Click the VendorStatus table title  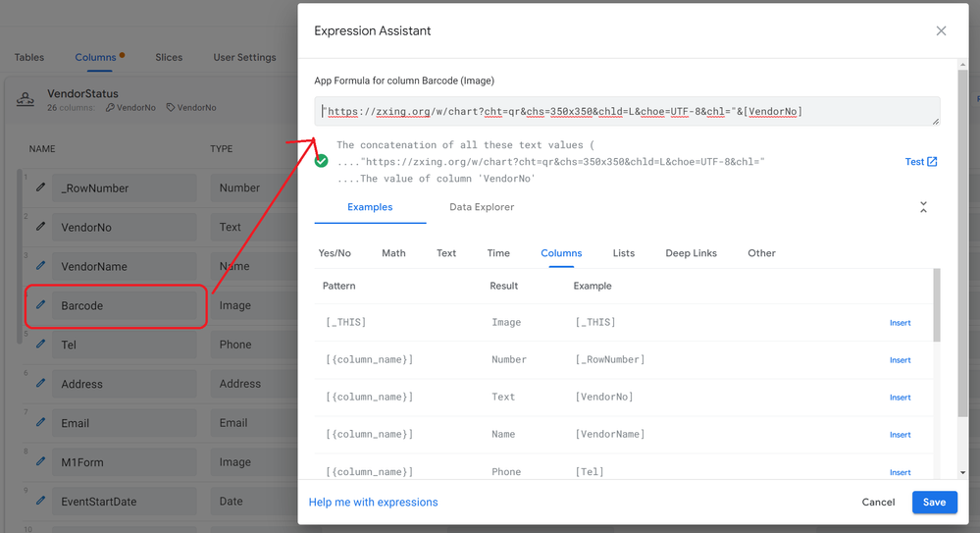coord(82,94)
